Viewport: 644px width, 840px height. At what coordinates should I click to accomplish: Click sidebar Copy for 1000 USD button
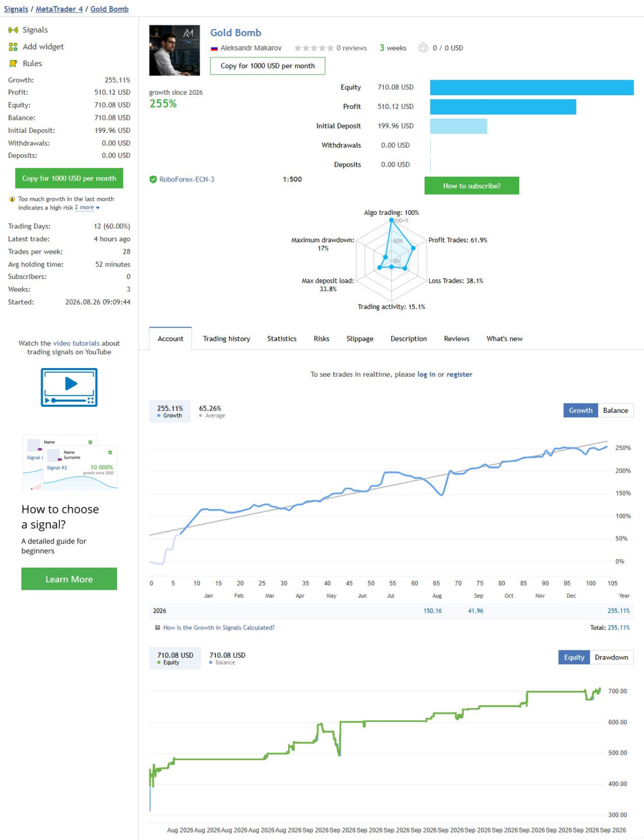[x=69, y=178]
